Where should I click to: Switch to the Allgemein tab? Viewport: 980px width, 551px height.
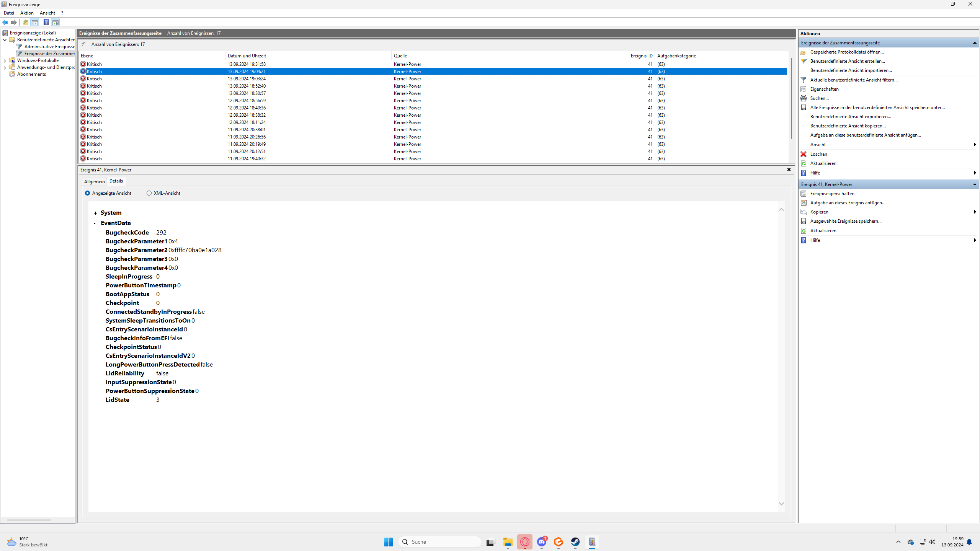click(x=94, y=182)
